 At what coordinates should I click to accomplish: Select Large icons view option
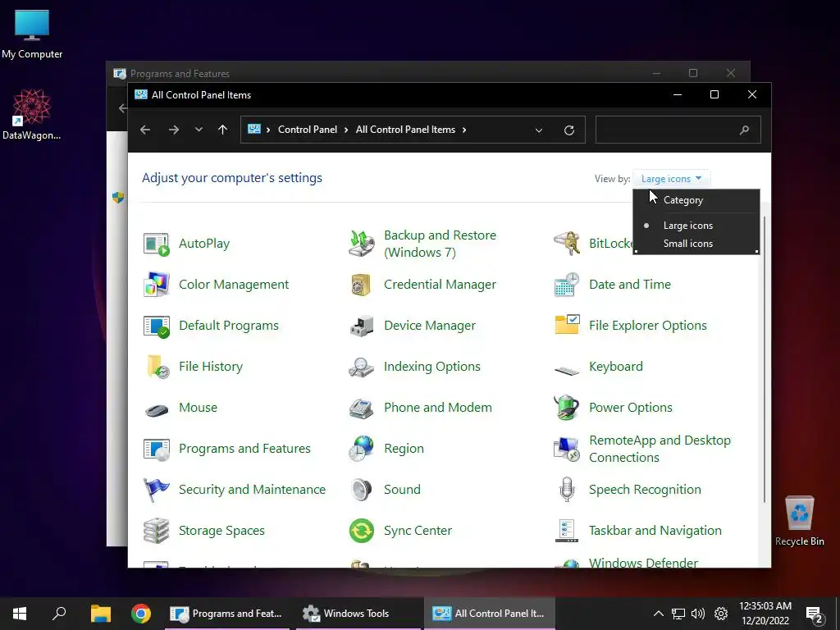696,226
